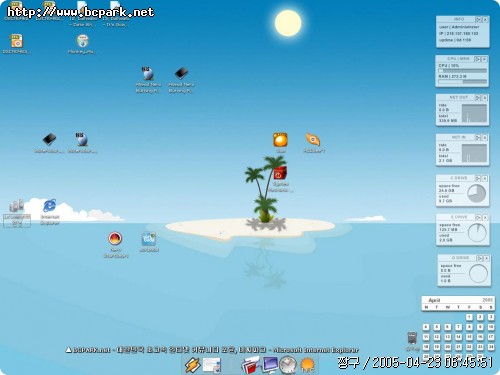
Task: Close the C DRIVE widget
Action: [485, 178]
